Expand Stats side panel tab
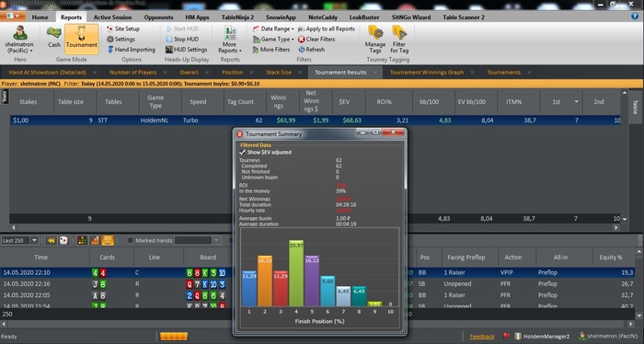 tap(5, 97)
